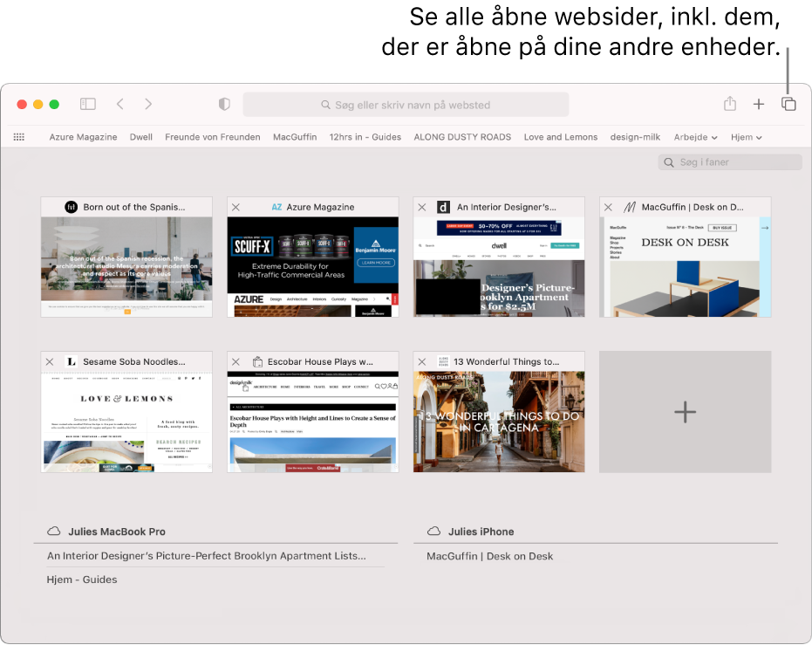812x645 pixels.
Task: Go back with the back arrow
Action: (x=120, y=104)
